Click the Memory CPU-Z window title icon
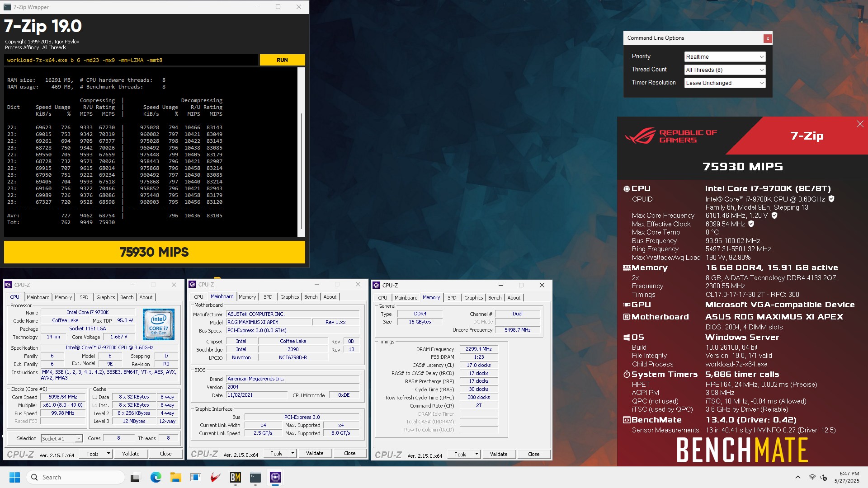The image size is (868, 488). 376,285
